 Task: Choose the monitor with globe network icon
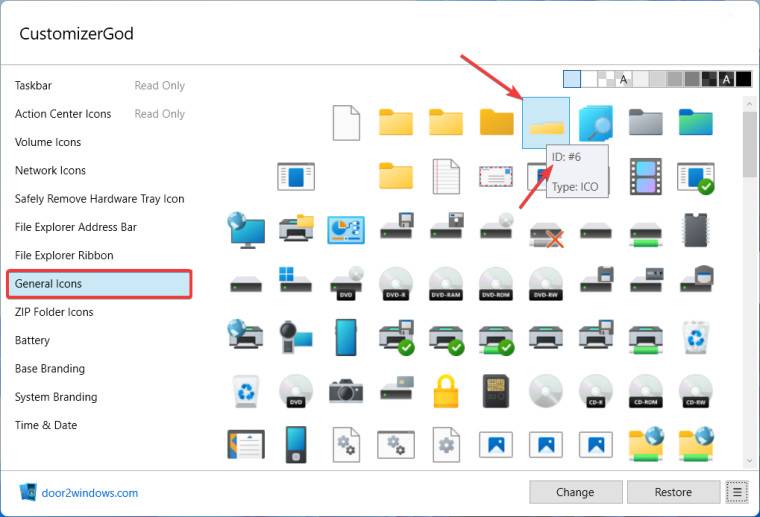246,230
